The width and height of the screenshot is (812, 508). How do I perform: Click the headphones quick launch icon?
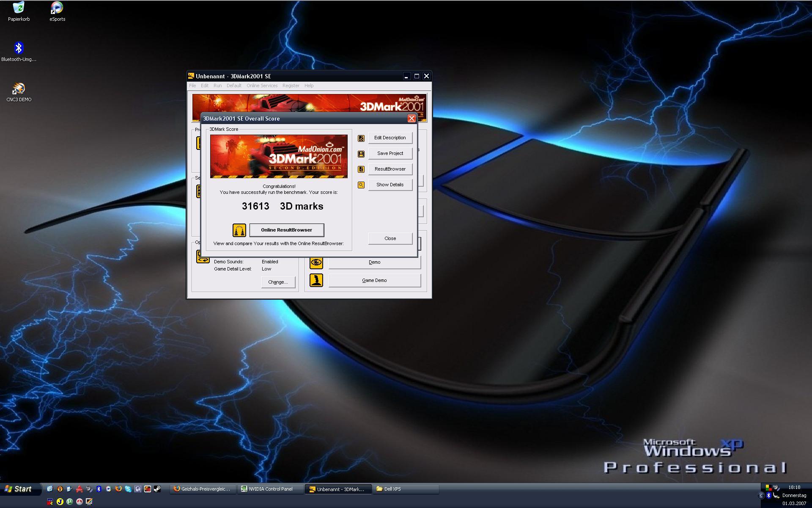pos(138,489)
